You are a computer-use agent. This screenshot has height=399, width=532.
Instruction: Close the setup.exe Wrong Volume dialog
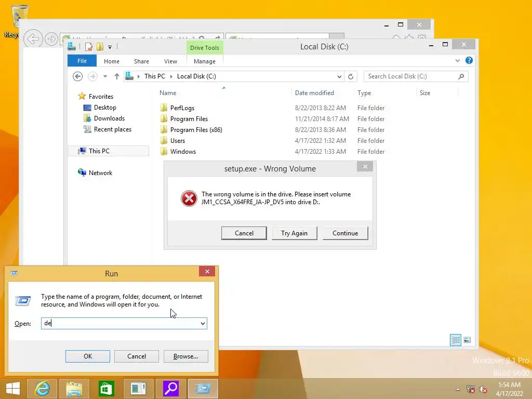[x=365, y=166]
